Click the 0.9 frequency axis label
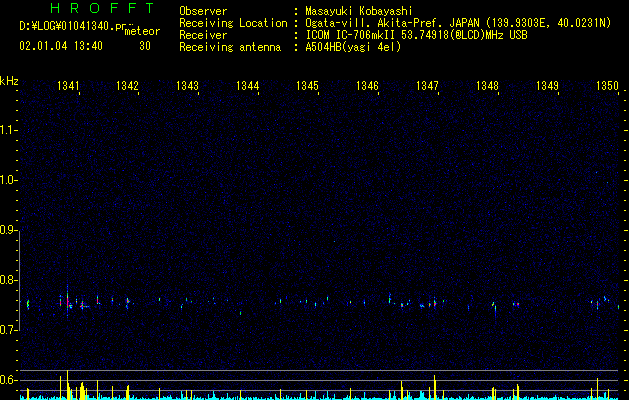This screenshot has height=400, width=629. [x=8, y=230]
